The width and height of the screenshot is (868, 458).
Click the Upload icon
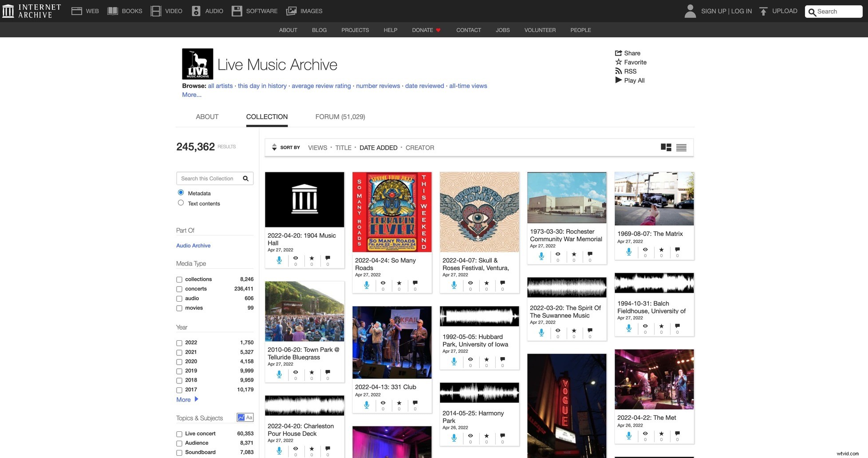pyautogui.click(x=764, y=10)
